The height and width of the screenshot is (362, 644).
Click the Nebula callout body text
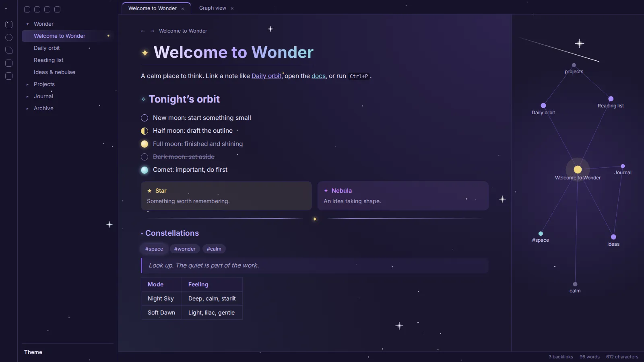352,201
